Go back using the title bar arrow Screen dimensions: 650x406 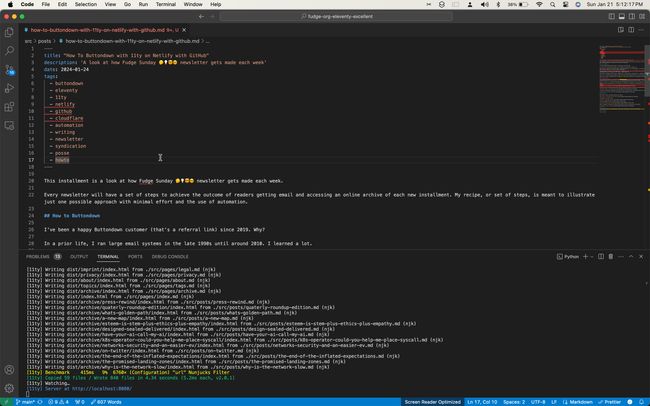(x=201, y=17)
